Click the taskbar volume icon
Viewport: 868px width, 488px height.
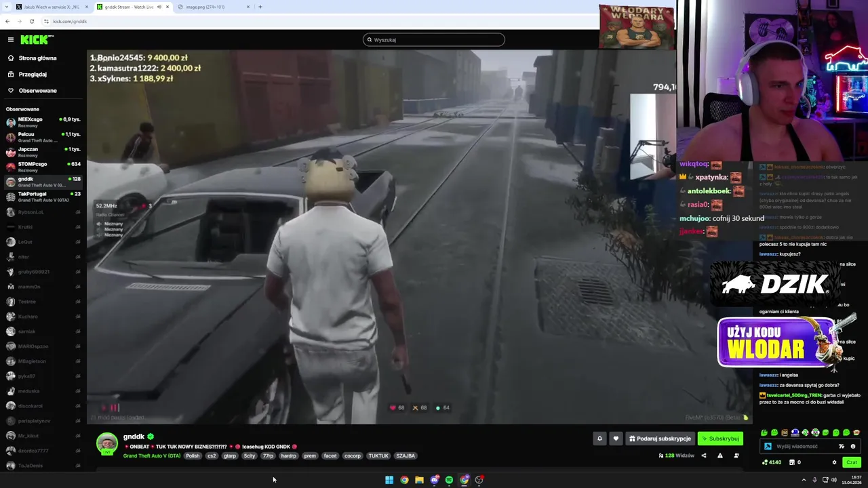pyautogui.click(x=833, y=480)
